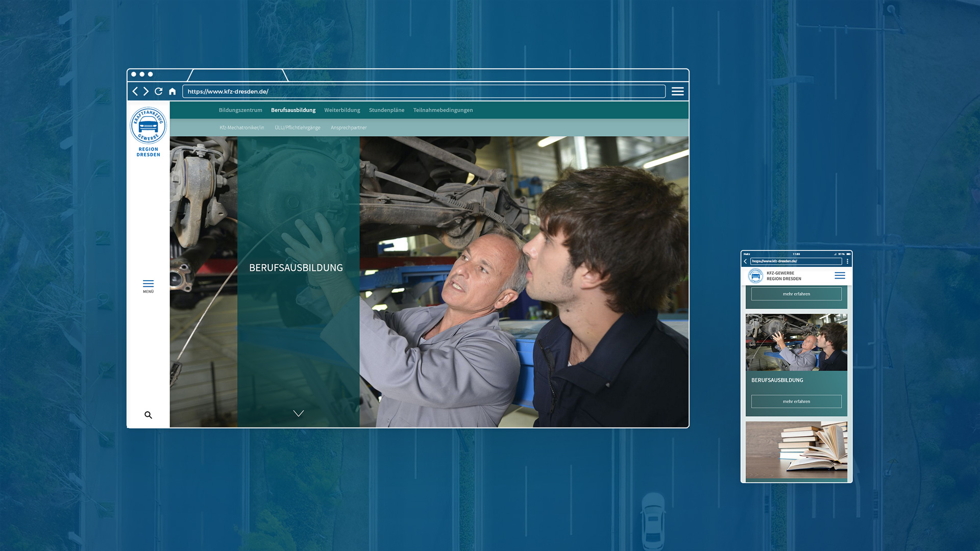Open the mobile site hamburger menu

(x=840, y=275)
